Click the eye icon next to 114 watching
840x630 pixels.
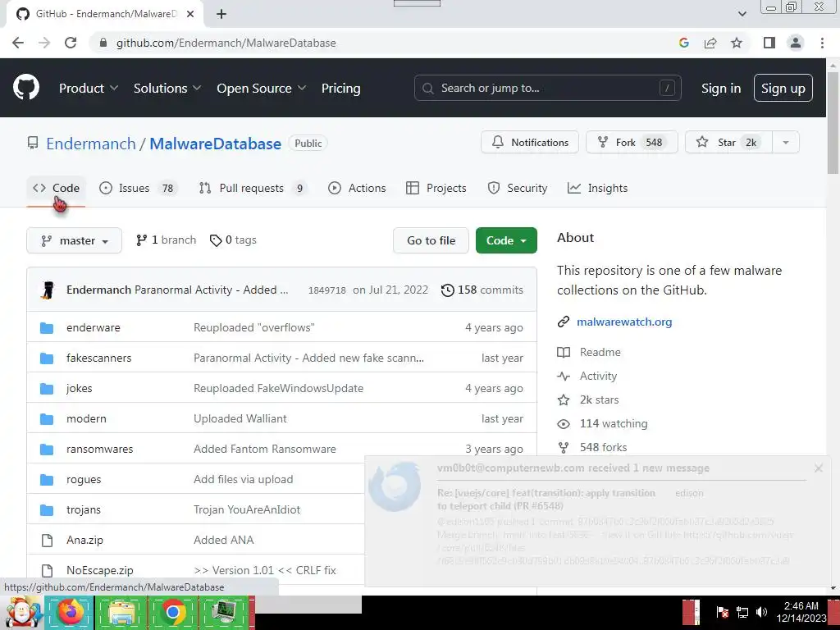tap(564, 424)
